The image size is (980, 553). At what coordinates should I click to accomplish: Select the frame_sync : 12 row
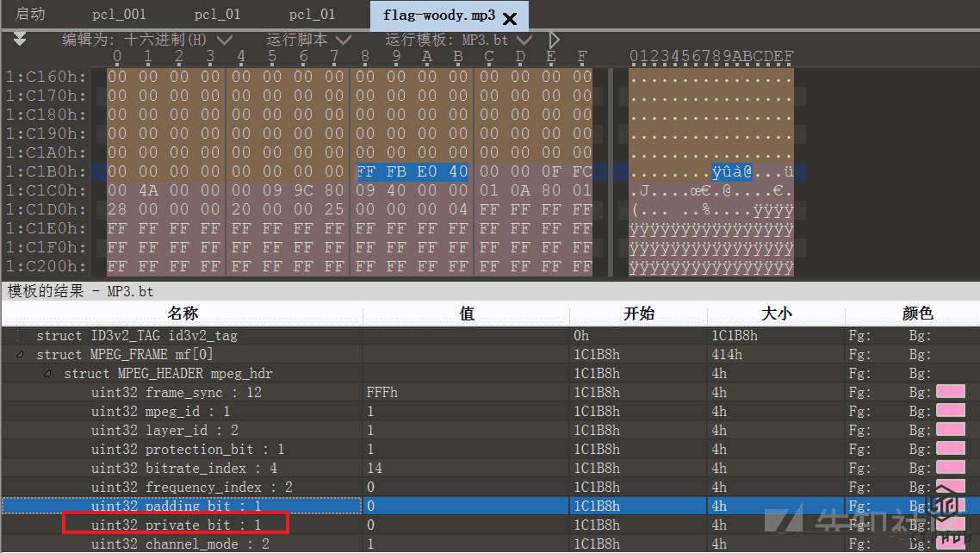pos(177,393)
